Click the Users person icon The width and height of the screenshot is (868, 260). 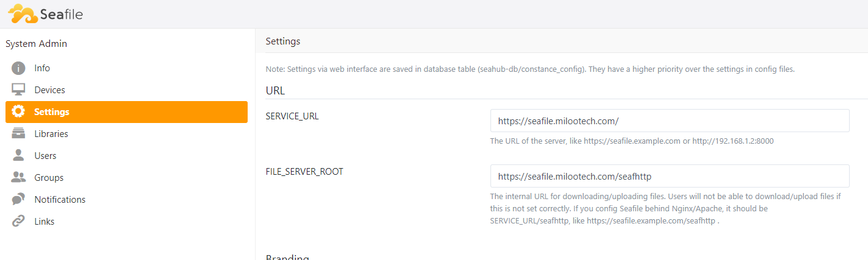[18, 156]
